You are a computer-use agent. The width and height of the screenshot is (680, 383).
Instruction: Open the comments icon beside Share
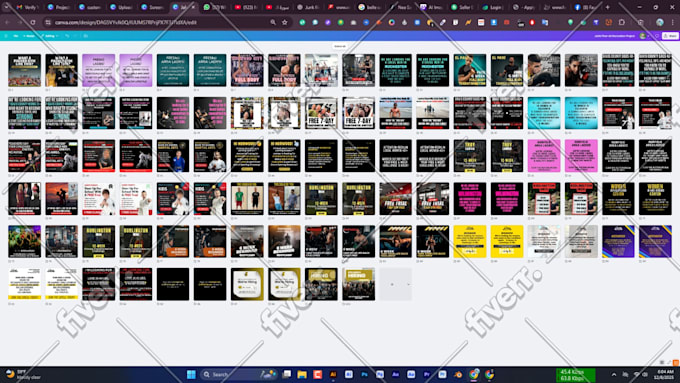[x=657, y=36]
